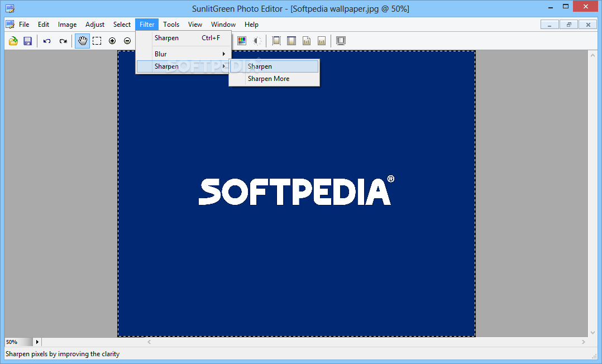The width and height of the screenshot is (602, 364).
Task: Click the vertical scrollbar up arrow
Action: [593, 55]
